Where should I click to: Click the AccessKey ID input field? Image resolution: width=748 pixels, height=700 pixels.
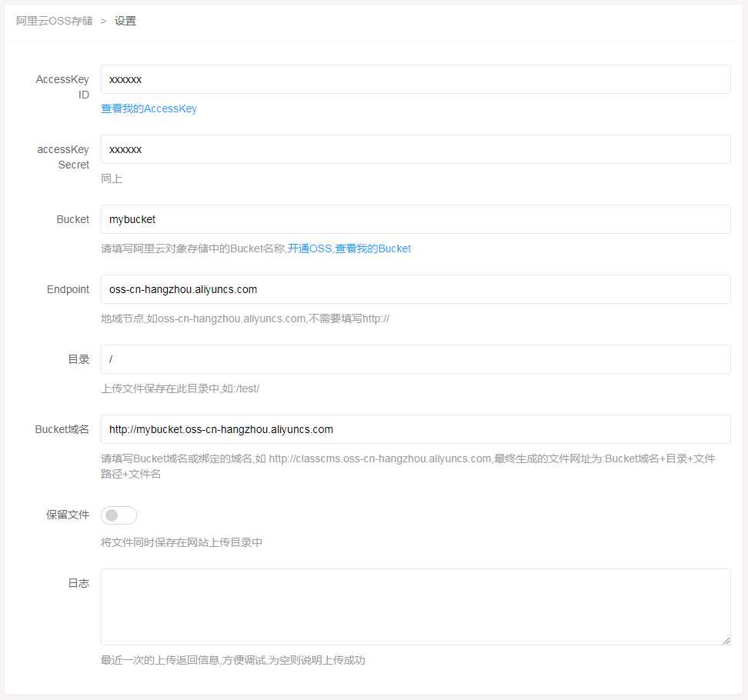(x=416, y=79)
